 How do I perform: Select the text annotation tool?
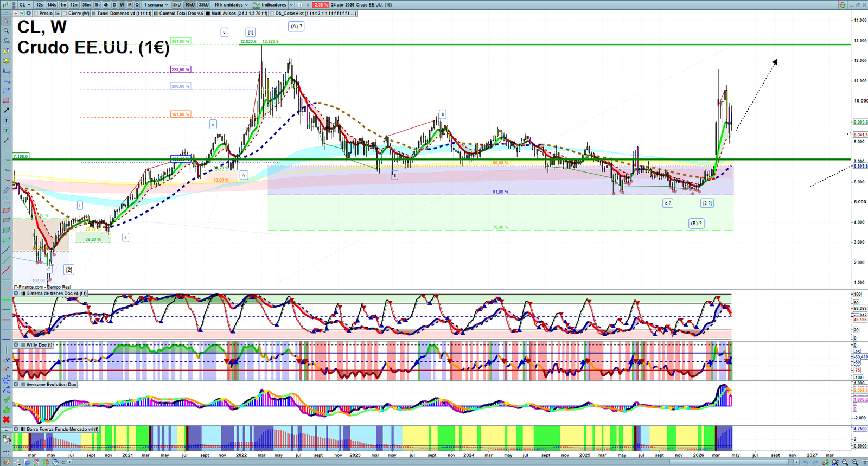[x=7, y=120]
